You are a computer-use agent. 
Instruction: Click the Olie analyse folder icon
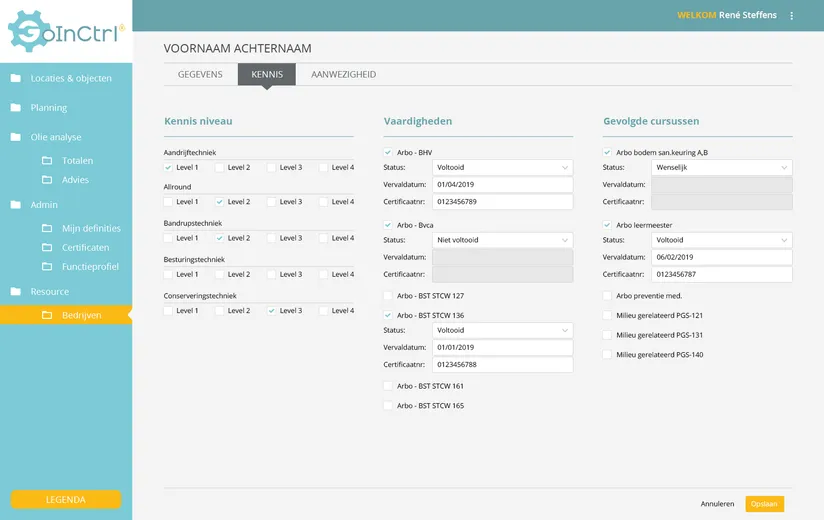16,137
